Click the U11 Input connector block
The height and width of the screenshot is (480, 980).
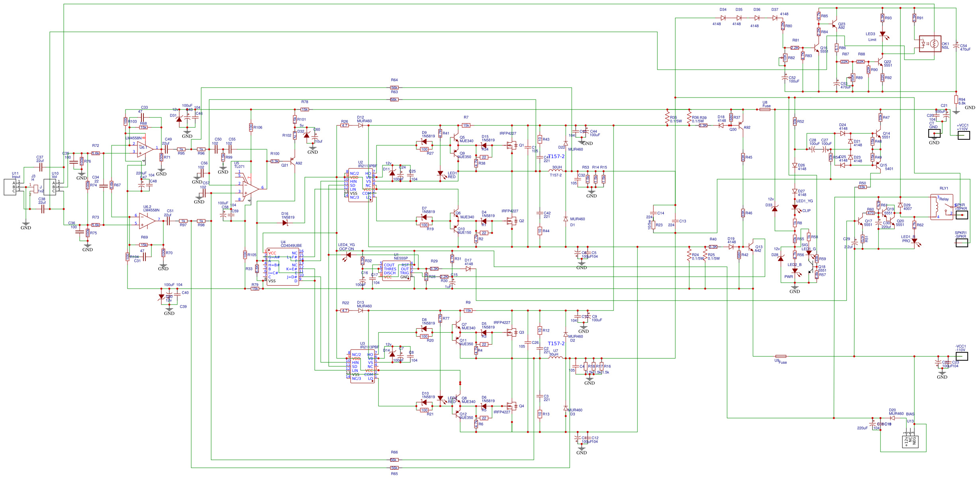[10, 187]
